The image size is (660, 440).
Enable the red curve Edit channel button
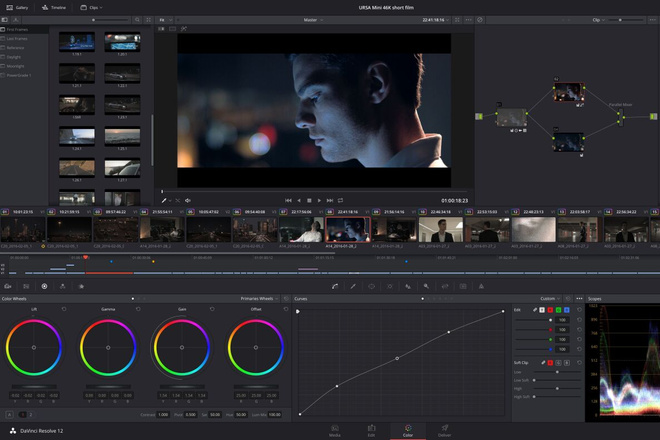pyautogui.click(x=550, y=310)
